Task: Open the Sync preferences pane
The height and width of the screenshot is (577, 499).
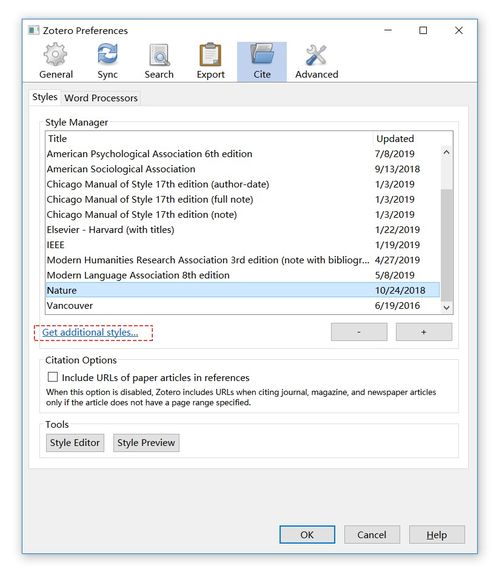Action: [x=107, y=61]
